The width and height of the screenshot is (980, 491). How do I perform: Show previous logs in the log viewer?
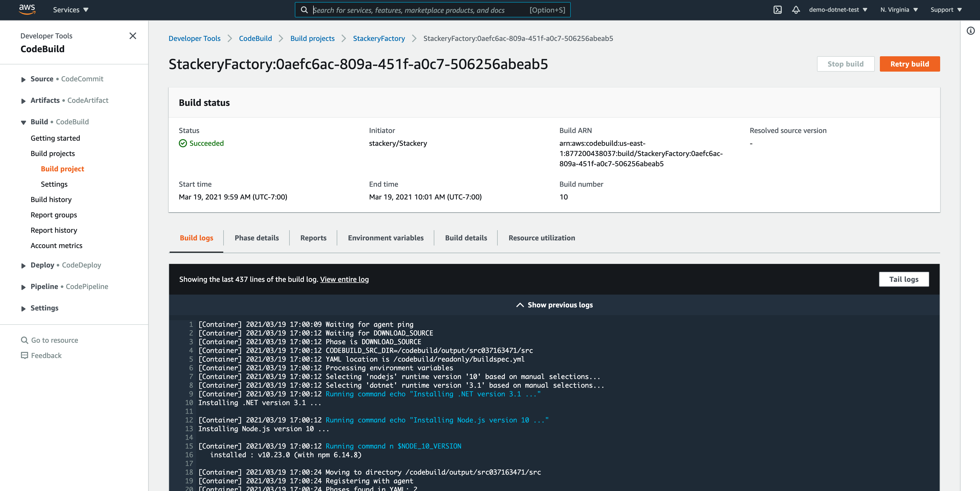click(554, 305)
